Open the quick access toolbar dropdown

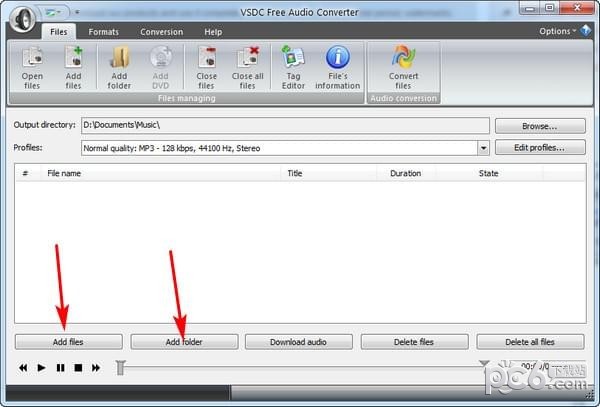77,12
